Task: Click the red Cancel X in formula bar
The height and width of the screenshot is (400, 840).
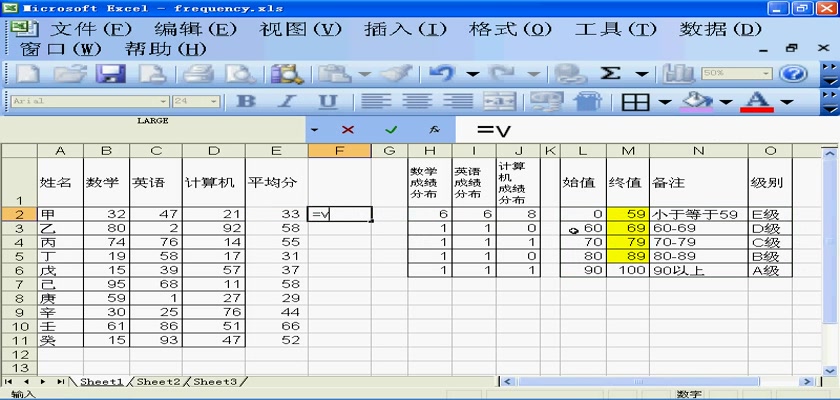Action: pos(348,130)
